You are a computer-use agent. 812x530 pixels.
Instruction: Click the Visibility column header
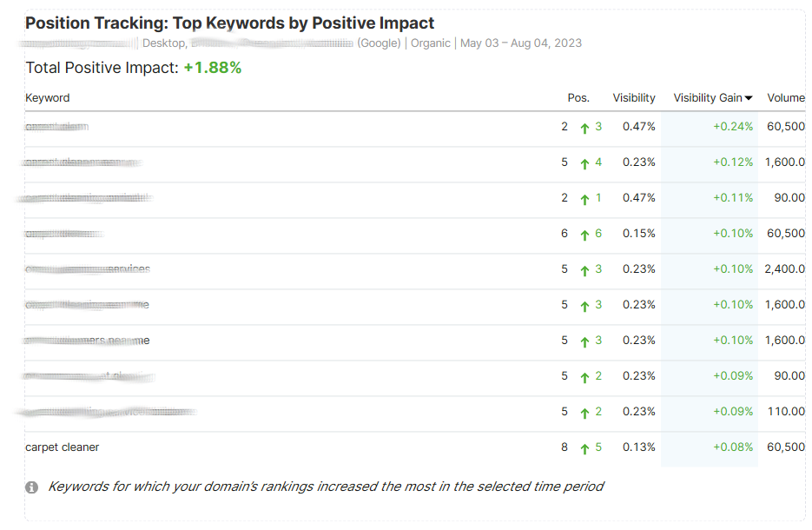(634, 98)
